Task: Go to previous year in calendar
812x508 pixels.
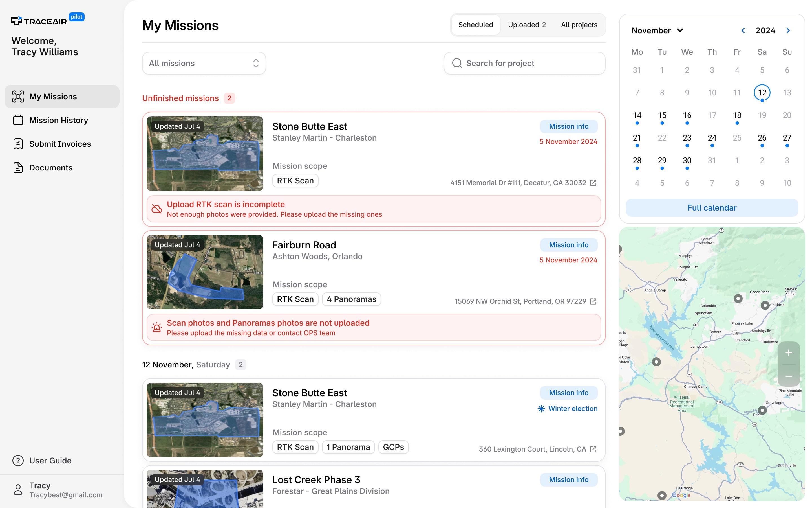Action: click(x=743, y=30)
